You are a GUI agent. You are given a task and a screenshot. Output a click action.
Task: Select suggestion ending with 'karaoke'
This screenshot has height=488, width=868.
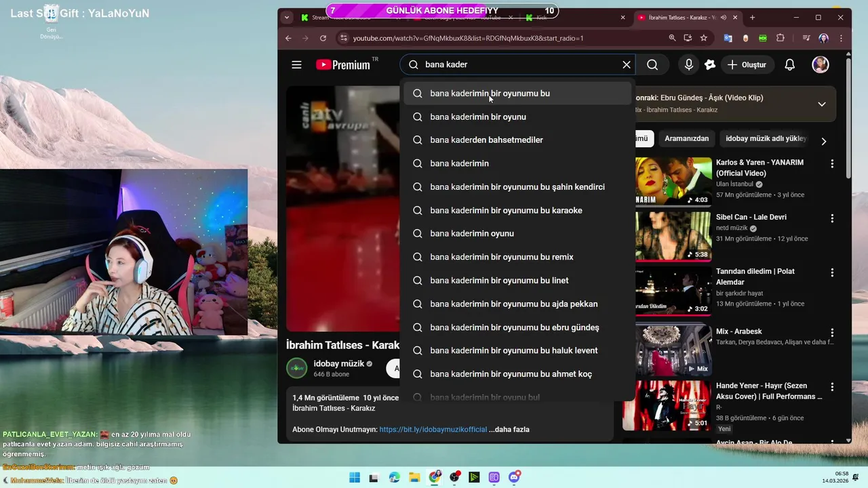coord(517,210)
